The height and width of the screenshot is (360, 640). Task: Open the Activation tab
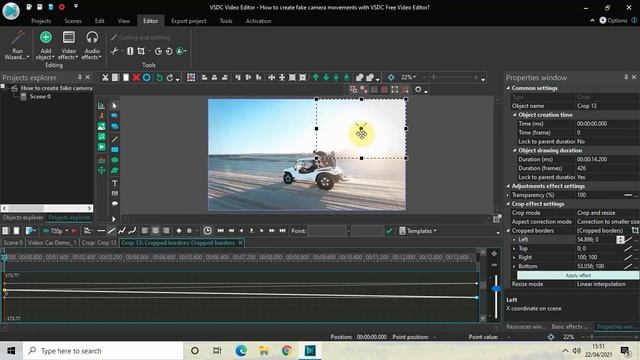[x=258, y=21]
